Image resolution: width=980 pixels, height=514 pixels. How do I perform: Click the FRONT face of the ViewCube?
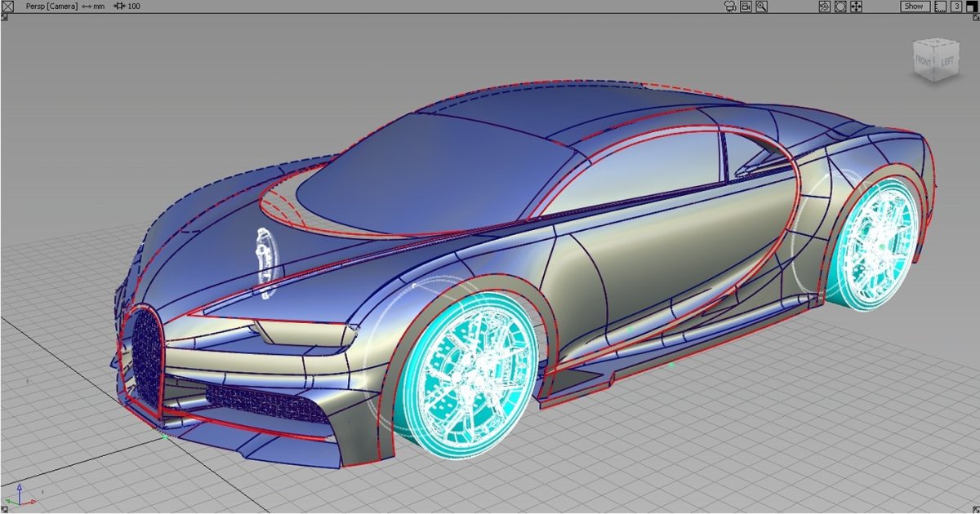coord(924,60)
